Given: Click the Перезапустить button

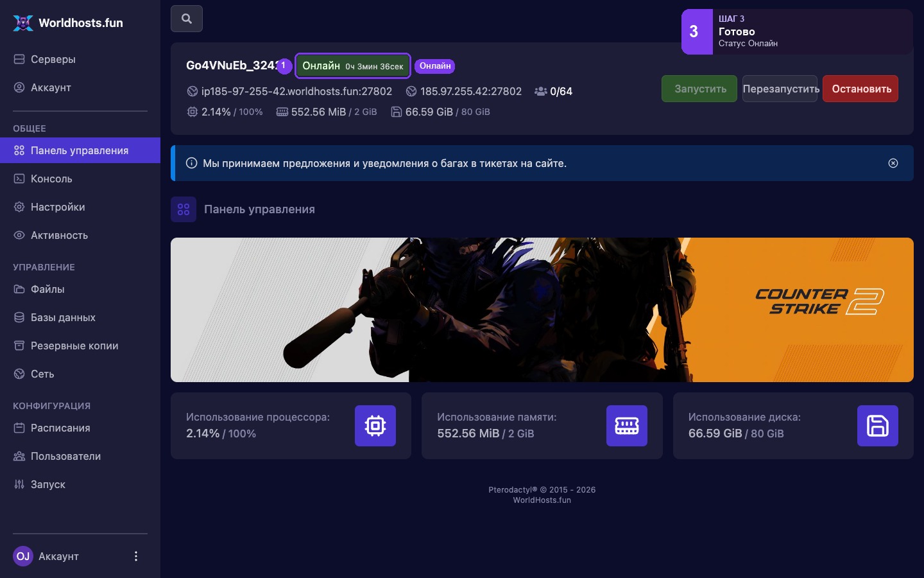Looking at the screenshot, I should (x=780, y=89).
